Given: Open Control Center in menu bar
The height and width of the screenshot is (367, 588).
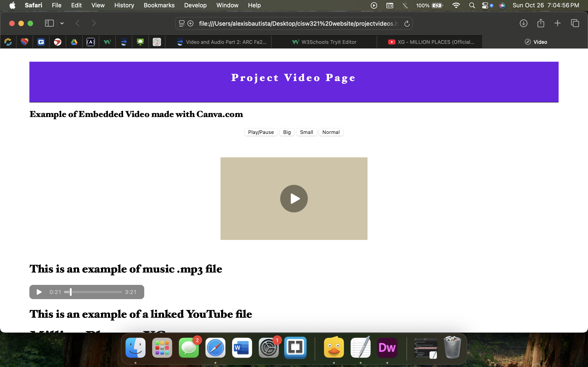Looking at the screenshot, I should click(x=485, y=5).
